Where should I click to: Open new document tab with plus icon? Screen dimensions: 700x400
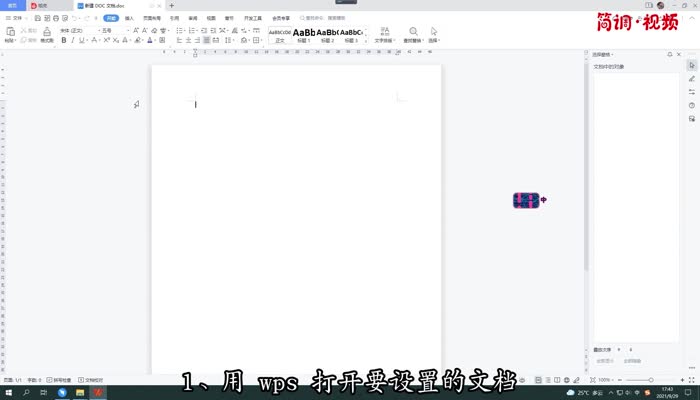[171, 6]
